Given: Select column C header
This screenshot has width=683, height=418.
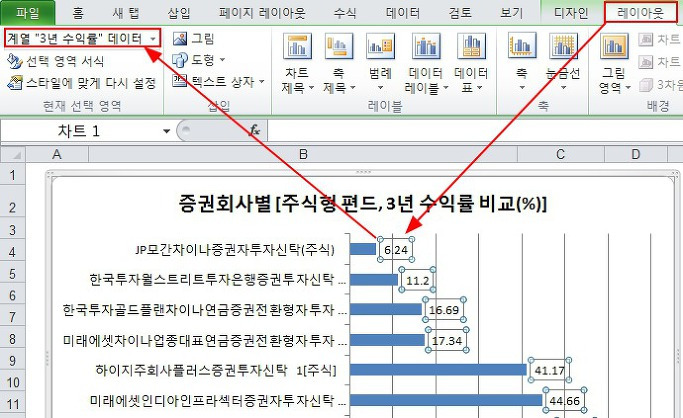Looking at the screenshot, I should [561, 154].
